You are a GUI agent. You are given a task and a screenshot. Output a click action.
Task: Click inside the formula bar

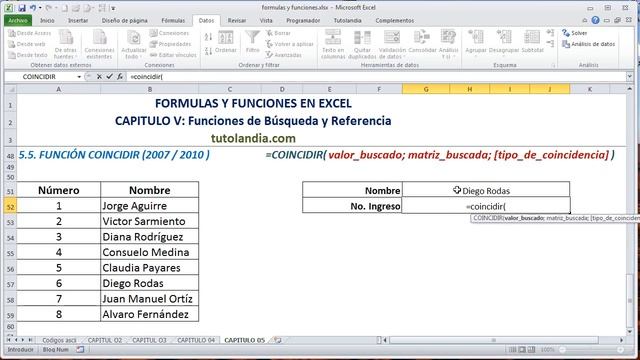(376, 77)
